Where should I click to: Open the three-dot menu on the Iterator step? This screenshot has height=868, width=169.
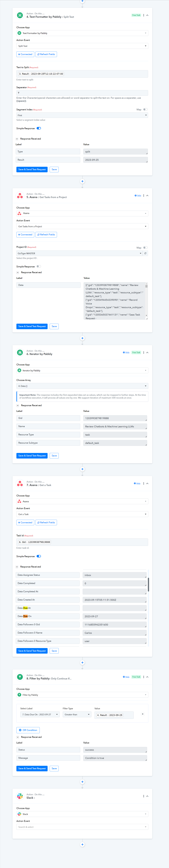(x=144, y=352)
